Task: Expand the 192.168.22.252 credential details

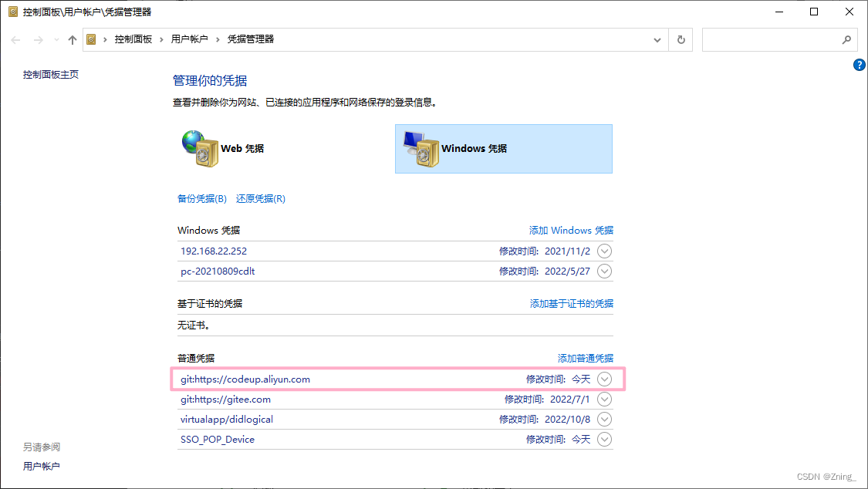Action: click(x=604, y=251)
